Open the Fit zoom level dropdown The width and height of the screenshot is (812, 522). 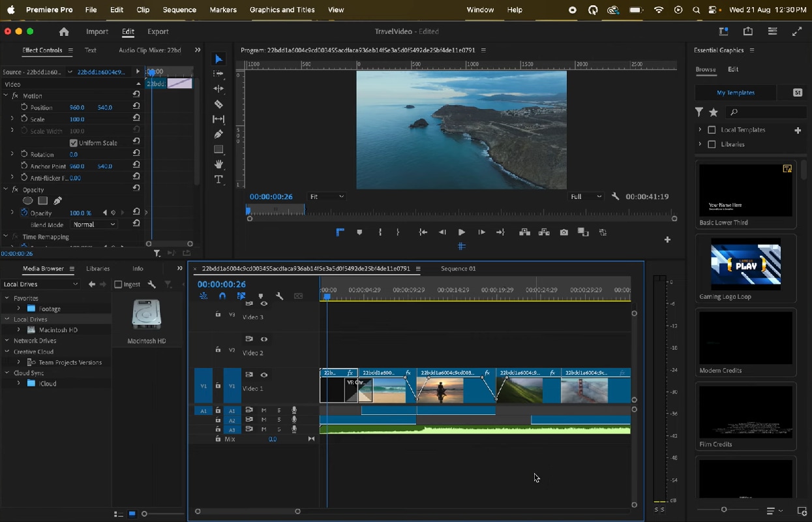(326, 196)
